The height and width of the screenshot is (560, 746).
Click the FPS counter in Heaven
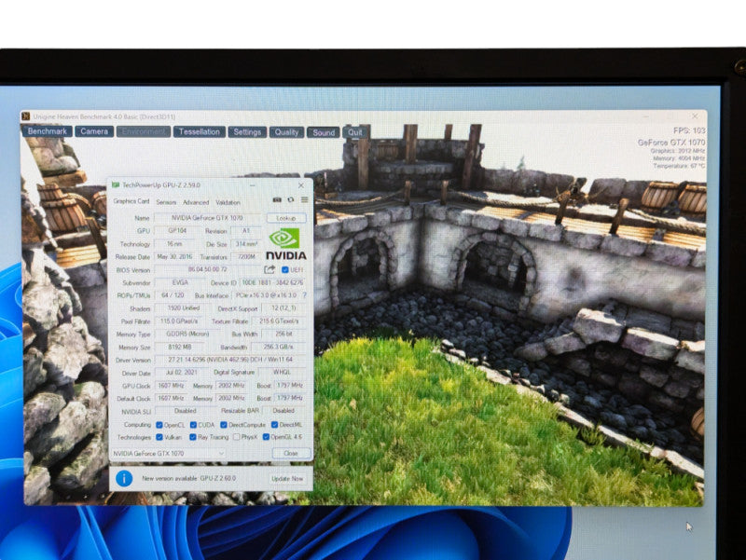click(x=689, y=130)
